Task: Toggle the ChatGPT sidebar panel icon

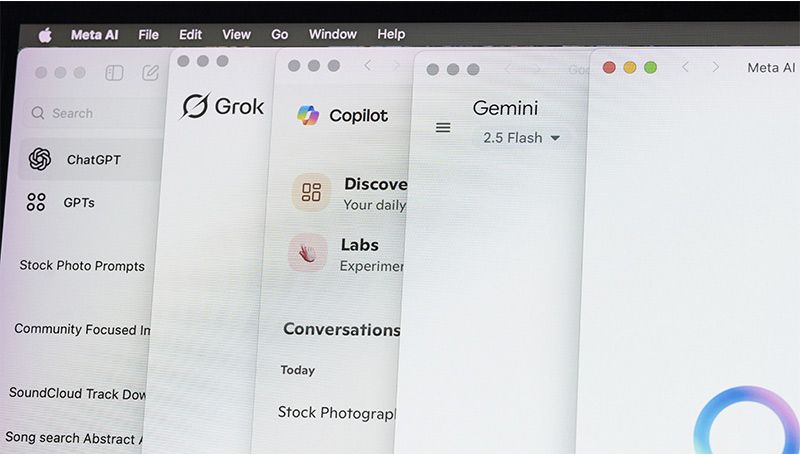Action: (114, 73)
